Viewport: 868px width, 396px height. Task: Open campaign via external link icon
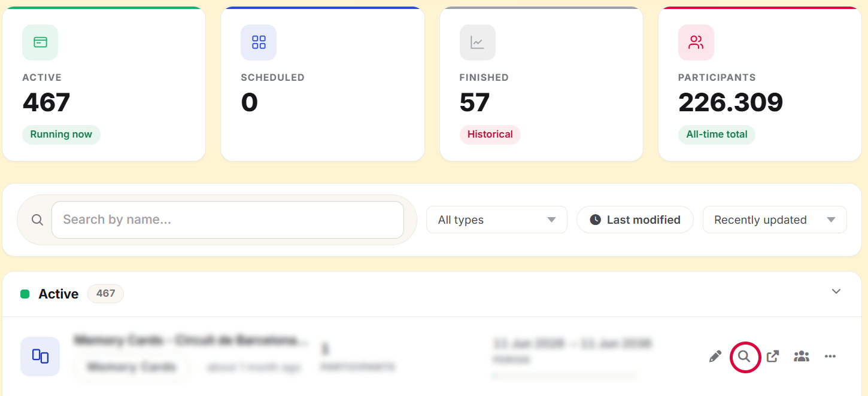click(x=773, y=357)
